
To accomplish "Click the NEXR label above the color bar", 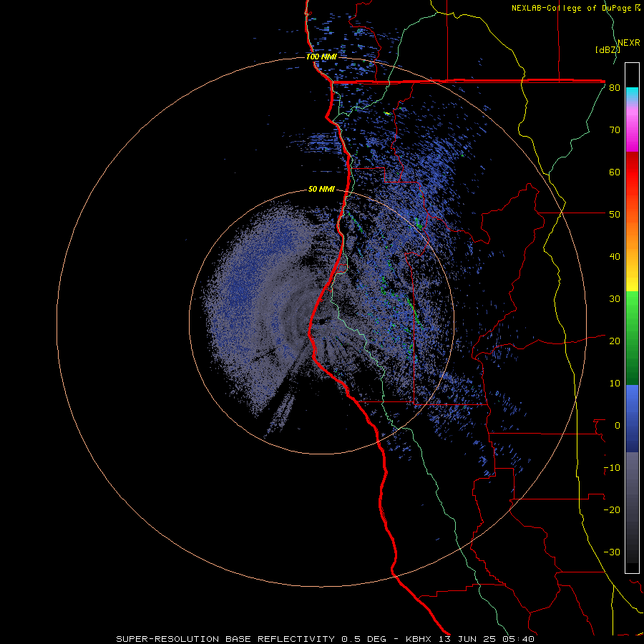I will [629, 43].
